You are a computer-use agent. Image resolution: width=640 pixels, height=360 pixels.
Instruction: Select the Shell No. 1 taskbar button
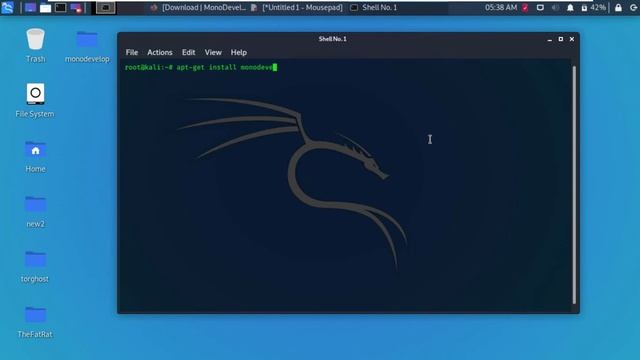tap(374, 7)
